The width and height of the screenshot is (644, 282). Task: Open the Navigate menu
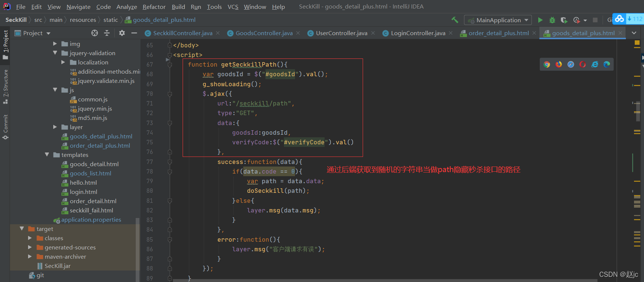(78, 7)
